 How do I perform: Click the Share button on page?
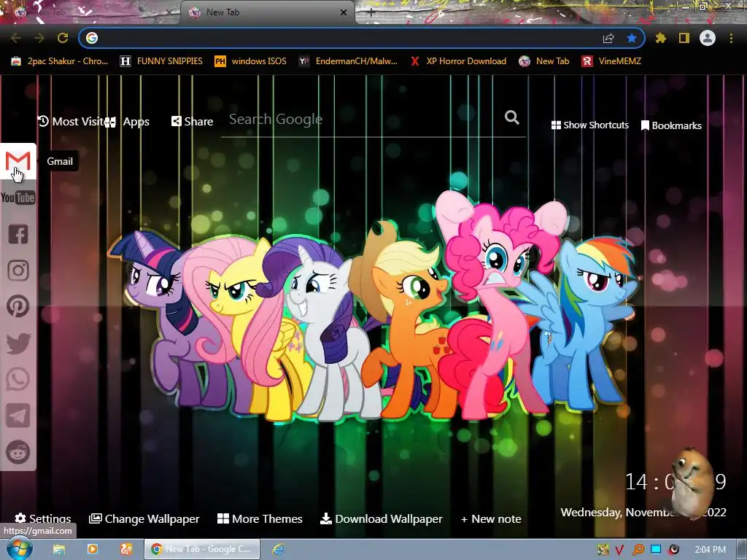pos(192,122)
